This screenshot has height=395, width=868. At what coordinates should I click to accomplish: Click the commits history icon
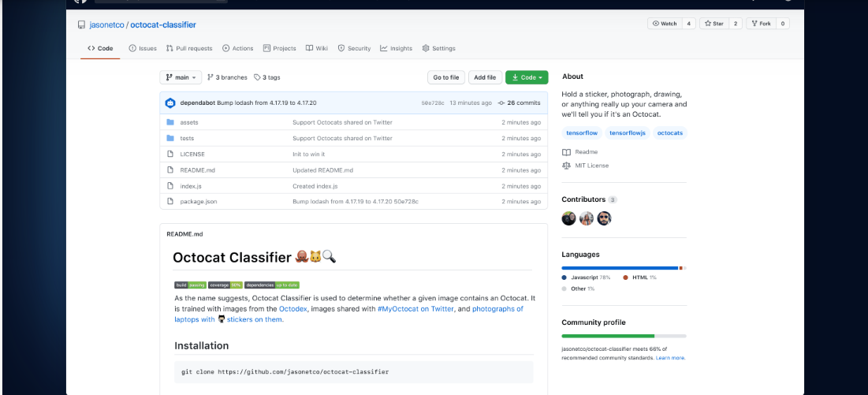(x=501, y=103)
